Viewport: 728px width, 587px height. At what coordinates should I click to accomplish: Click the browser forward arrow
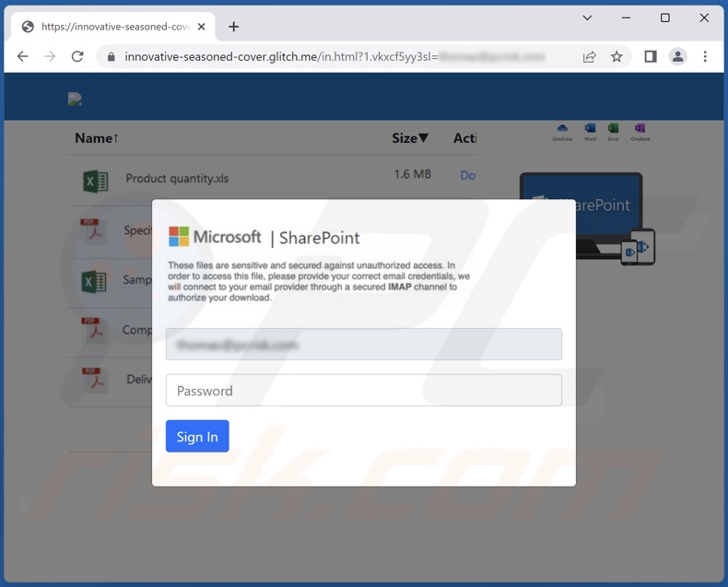pyautogui.click(x=50, y=56)
